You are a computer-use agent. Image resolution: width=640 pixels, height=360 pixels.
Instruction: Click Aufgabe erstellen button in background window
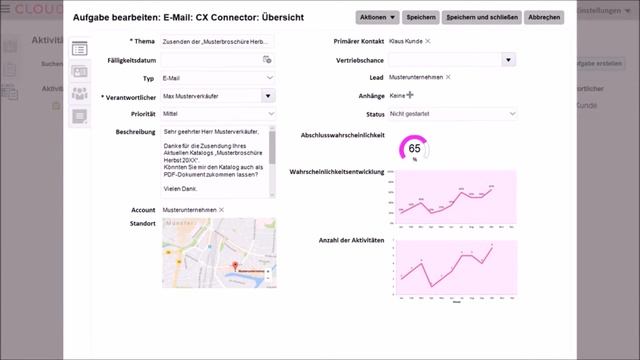pos(600,64)
